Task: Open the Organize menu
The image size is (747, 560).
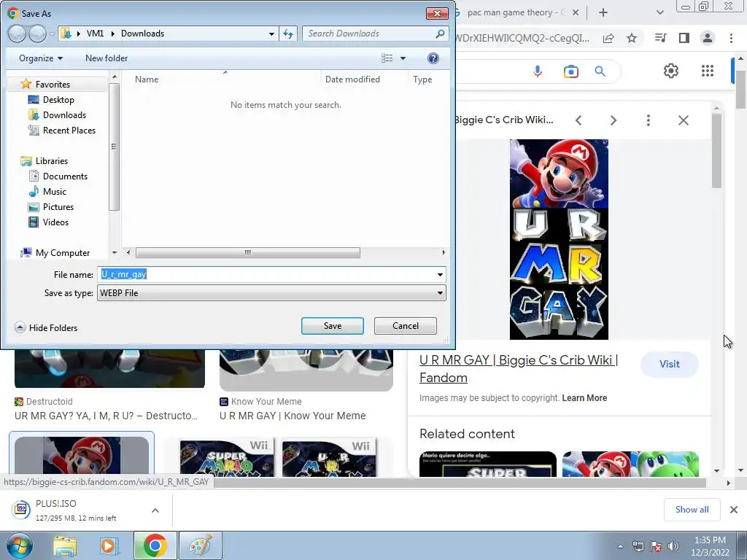Action: pyautogui.click(x=41, y=58)
